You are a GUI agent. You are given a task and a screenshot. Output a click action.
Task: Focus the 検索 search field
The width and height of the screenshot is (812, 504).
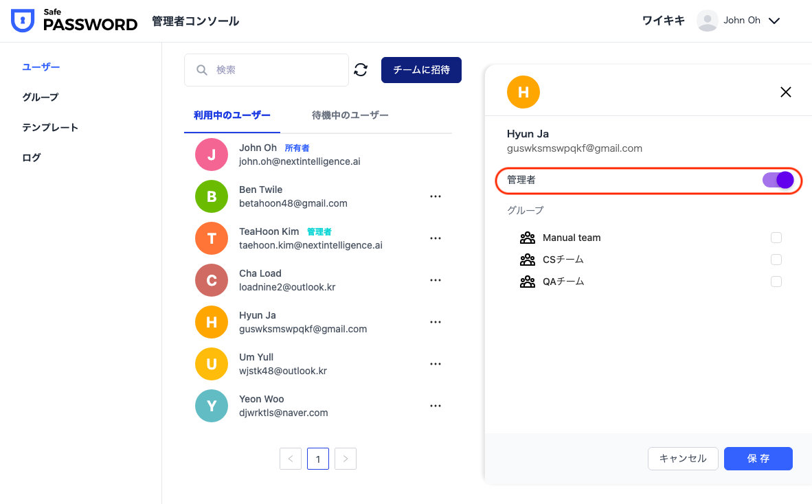click(275, 70)
